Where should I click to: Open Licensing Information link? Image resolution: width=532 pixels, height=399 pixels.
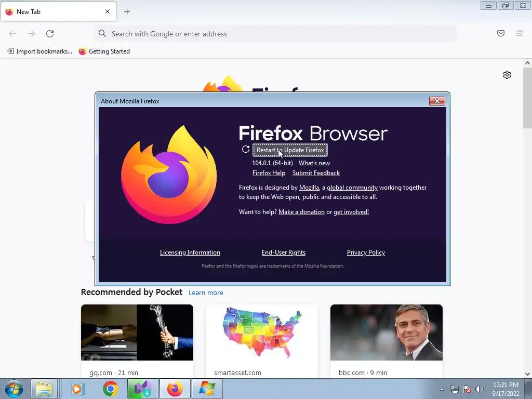tap(190, 252)
